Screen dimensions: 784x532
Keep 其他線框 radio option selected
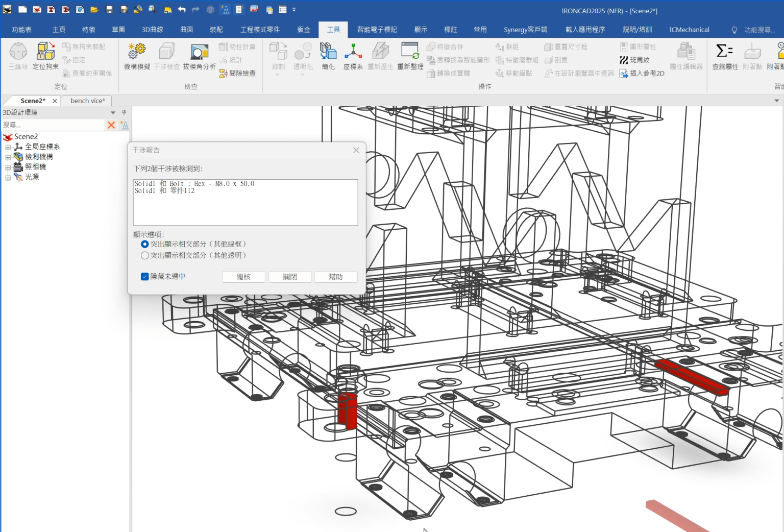click(x=145, y=244)
